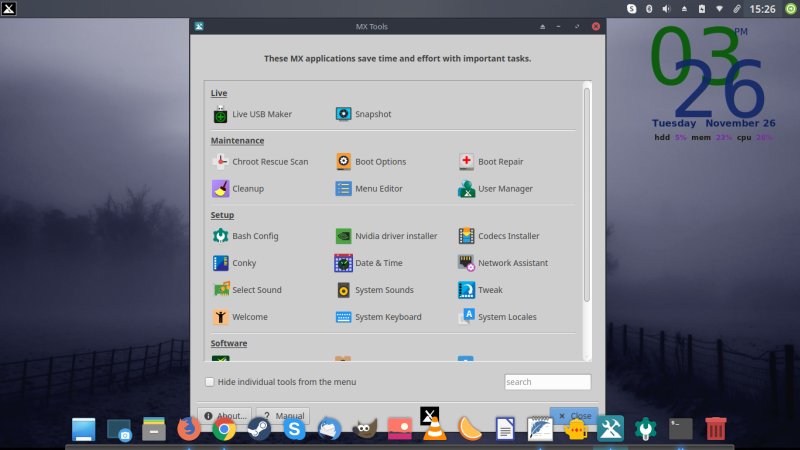Image resolution: width=800 pixels, height=450 pixels.
Task: Click the Setup section heading
Action: (x=222, y=215)
